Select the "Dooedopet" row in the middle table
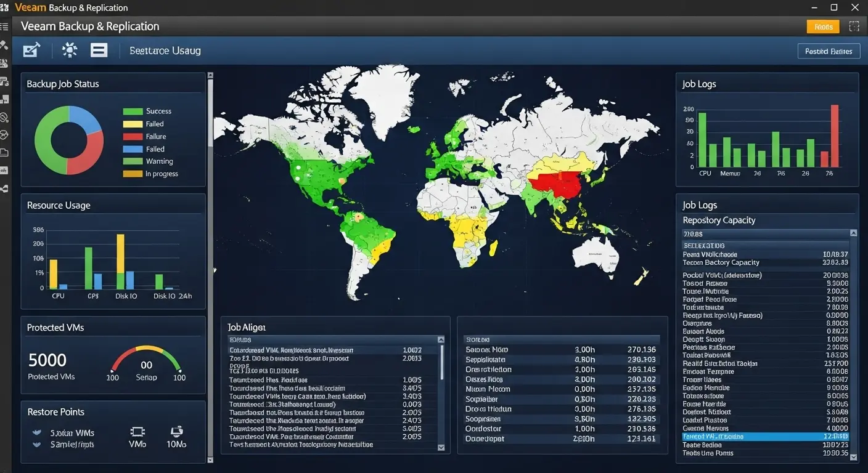 click(x=561, y=439)
